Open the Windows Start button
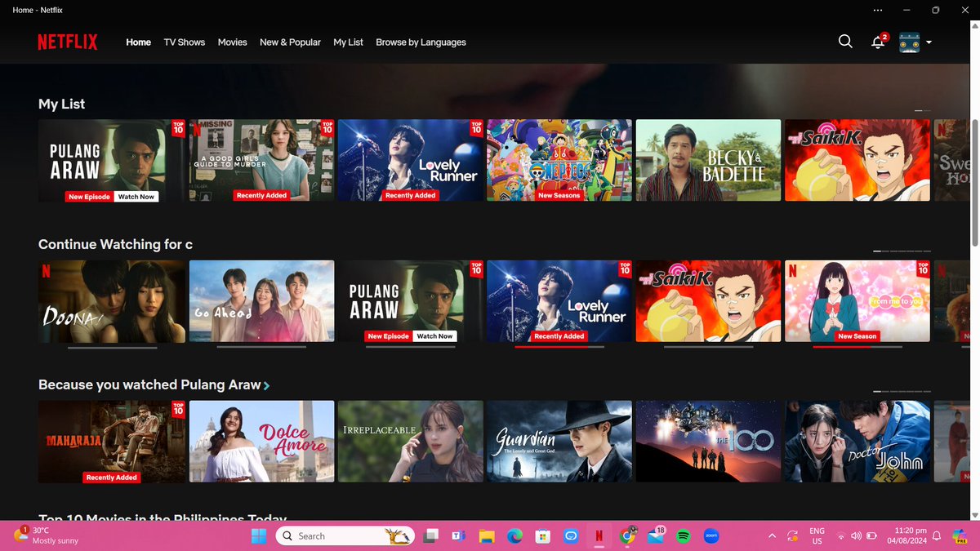 (x=259, y=536)
